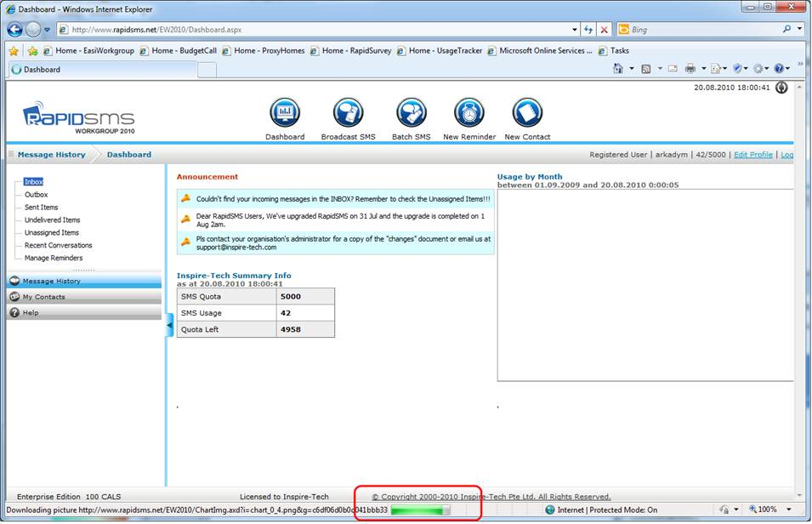Viewport: 812px width, 524px height.
Task: Click the Copyright Inspire-Tech footer link
Action: pyautogui.click(x=491, y=497)
